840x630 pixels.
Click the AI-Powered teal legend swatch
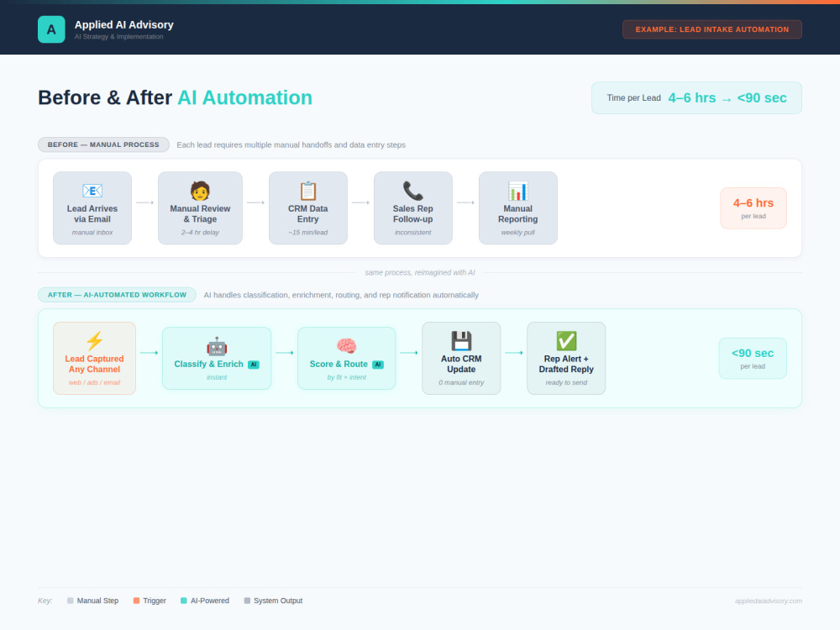pyautogui.click(x=184, y=601)
